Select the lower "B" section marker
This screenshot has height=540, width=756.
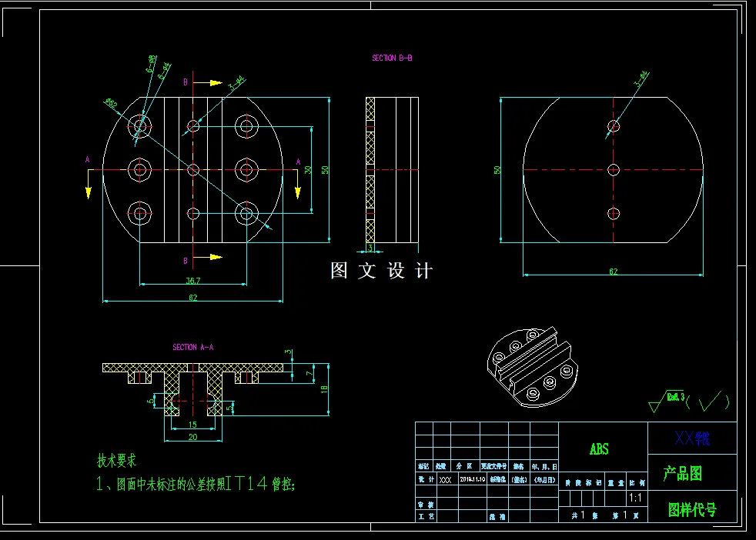tap(185, 261)
